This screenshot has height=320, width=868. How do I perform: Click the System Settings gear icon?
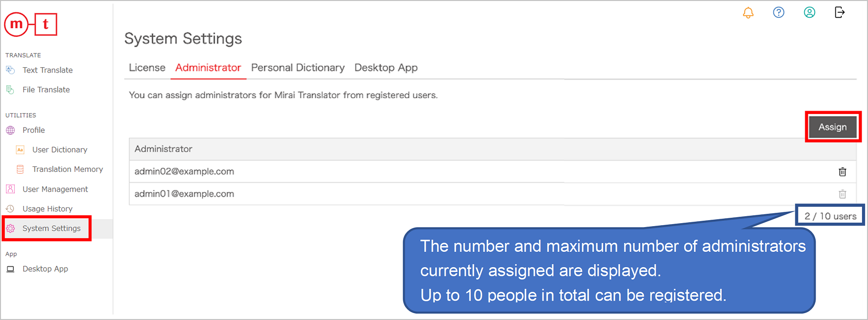pyautogui.click(x=10, y=228)
